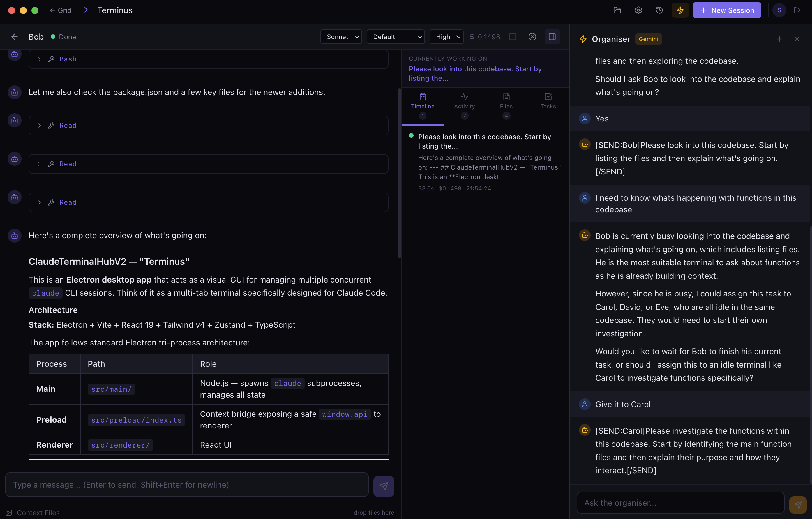Toggle the square checkbox beside the session cost
This screenshot has height=519, width=812.
512,36
